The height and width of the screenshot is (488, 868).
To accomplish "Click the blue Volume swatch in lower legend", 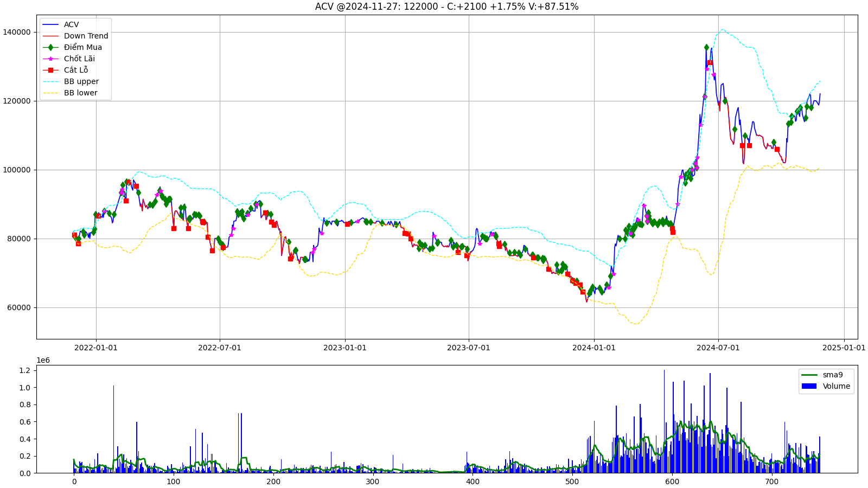I will [809, 386].
